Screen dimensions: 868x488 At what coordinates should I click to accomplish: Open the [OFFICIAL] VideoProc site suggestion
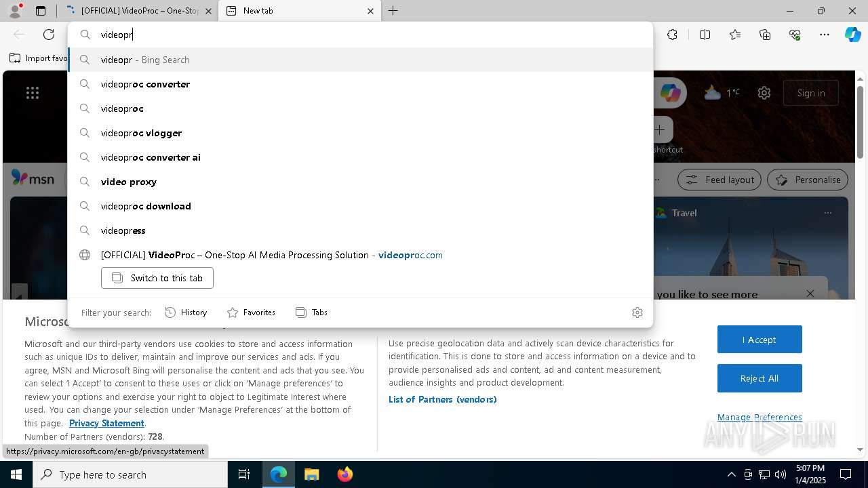360,255
